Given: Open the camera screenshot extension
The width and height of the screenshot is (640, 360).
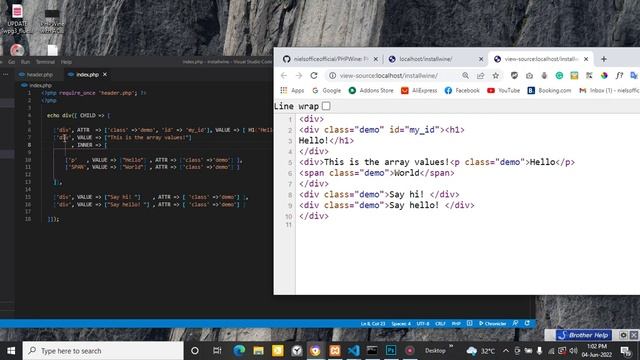Looking at the screenshot, I should (x=529, y=76).
